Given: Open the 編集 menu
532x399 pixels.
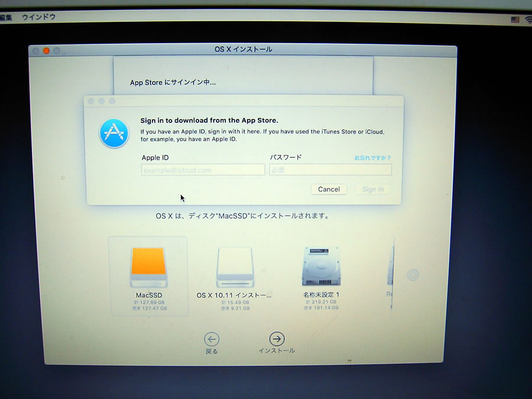Looking at the screenshot, I should 6,17.
